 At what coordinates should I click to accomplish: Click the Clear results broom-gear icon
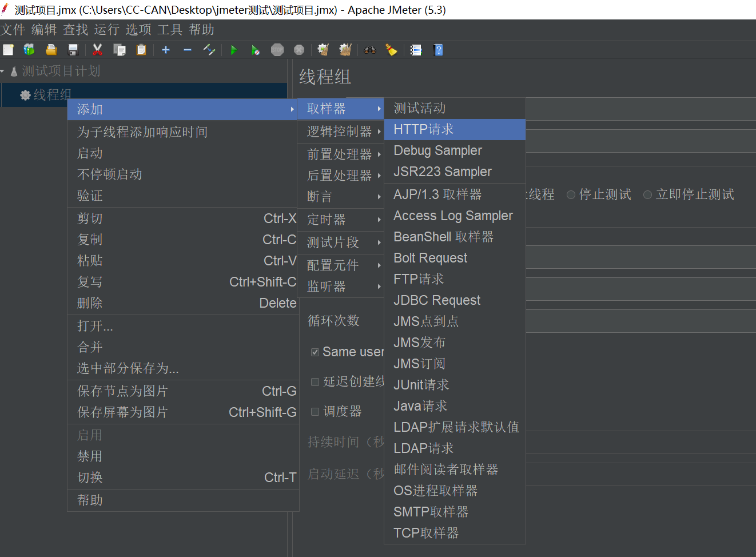323,50
